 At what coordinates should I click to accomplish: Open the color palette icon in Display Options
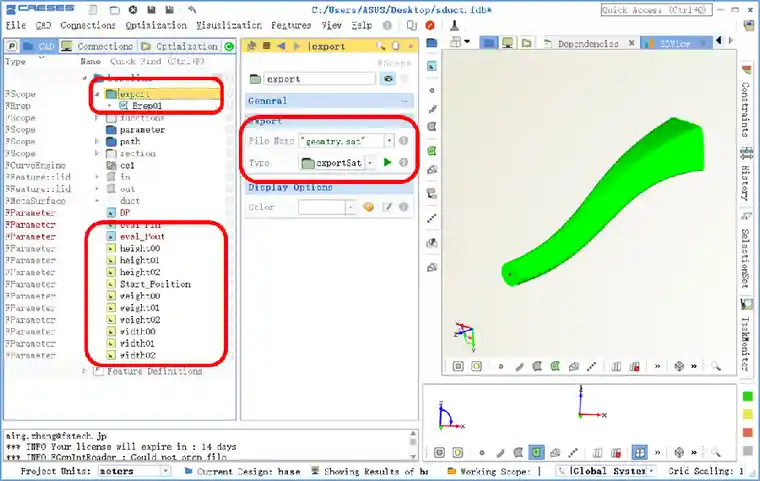point(368,207)
